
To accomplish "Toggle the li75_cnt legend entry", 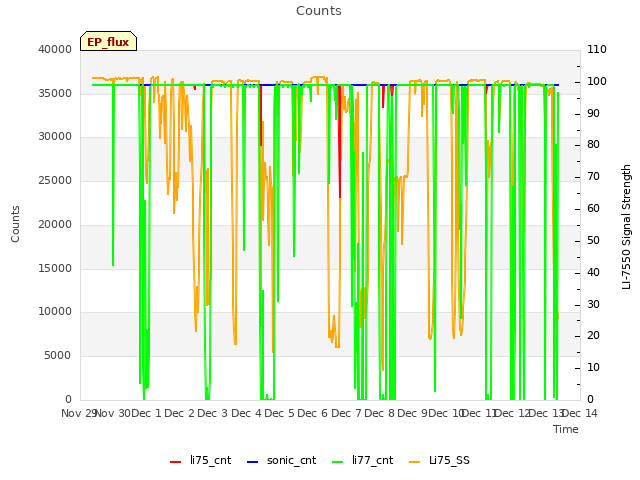I will [x=200, y=460].
